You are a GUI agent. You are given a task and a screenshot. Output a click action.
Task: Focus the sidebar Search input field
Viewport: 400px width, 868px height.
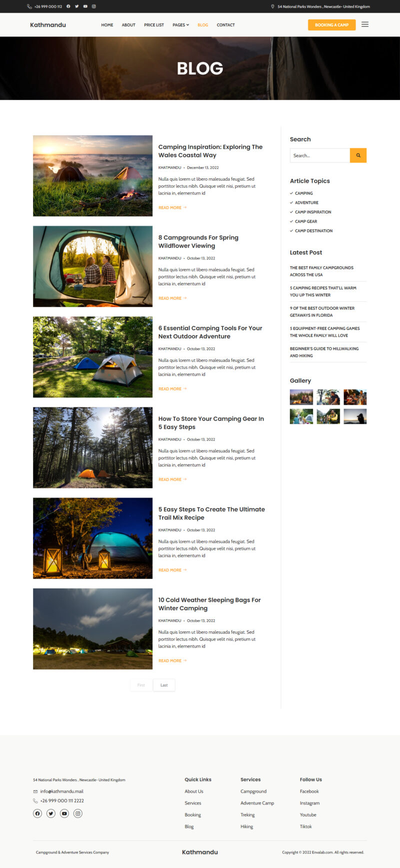pyautogui.click(x=320, y=155)
